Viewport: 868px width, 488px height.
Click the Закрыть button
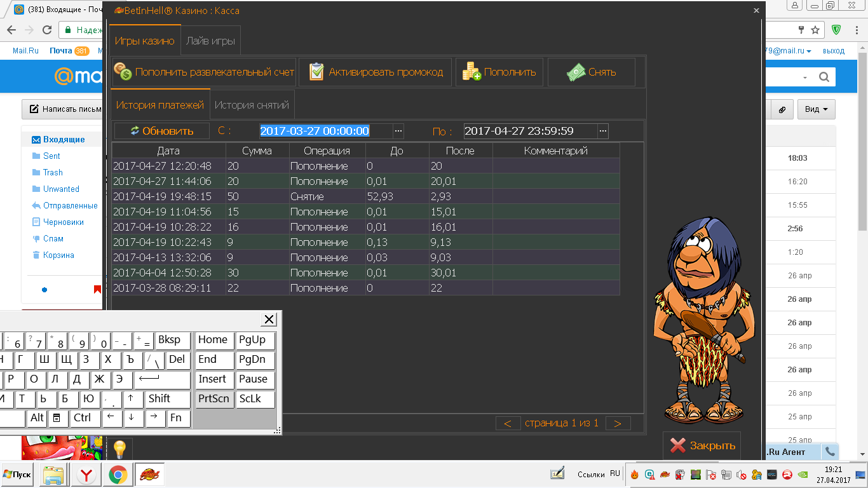(x=702, y=445)
